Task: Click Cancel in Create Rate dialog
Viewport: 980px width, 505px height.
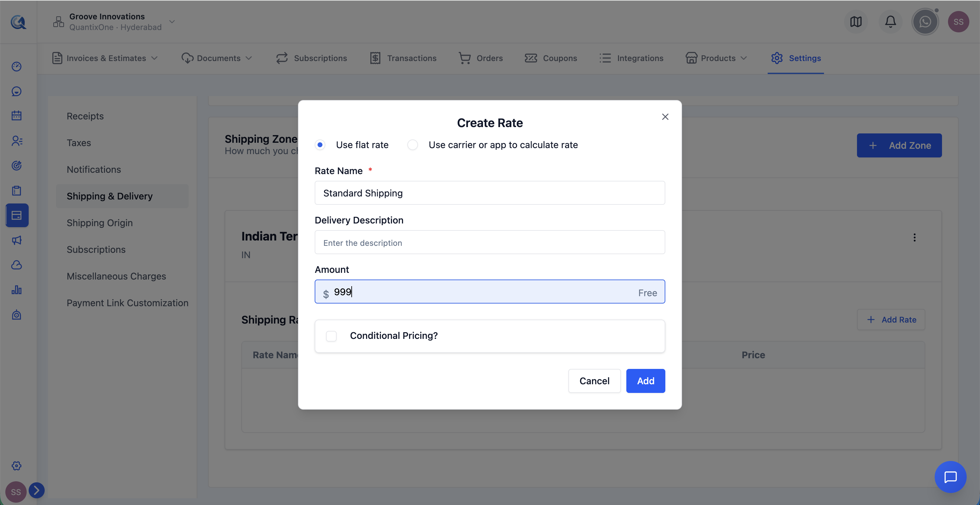Action: pyautogui.click(x=594, y=381)
